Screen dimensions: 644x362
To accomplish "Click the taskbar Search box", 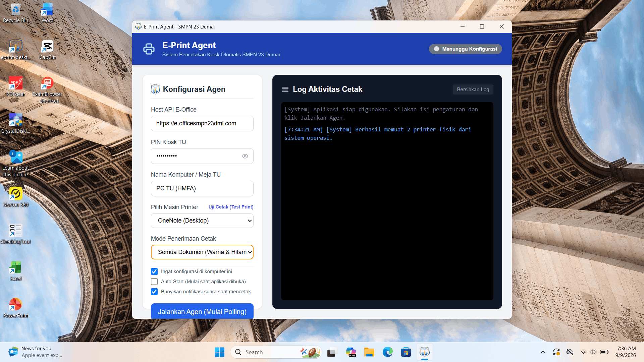I will pyautogui.click(x=276, y=352).
